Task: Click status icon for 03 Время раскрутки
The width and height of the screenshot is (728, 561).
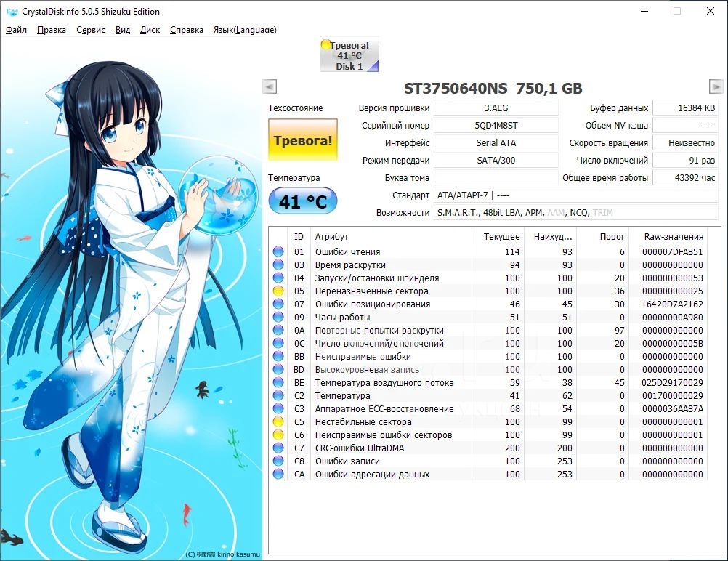Action: 278,265
